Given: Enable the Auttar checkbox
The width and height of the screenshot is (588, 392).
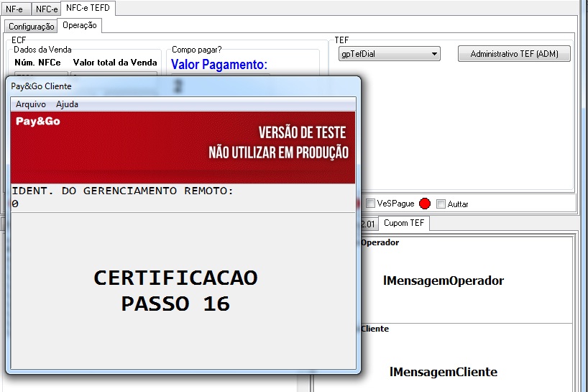Looking at the screenshot, I should coord(441,204).
